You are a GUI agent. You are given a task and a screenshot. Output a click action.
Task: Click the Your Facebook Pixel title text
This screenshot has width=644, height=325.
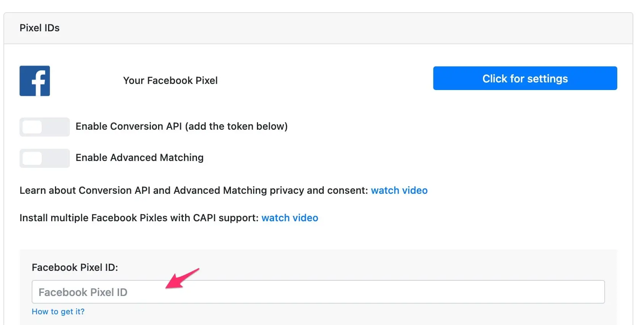tap(170, 80)
